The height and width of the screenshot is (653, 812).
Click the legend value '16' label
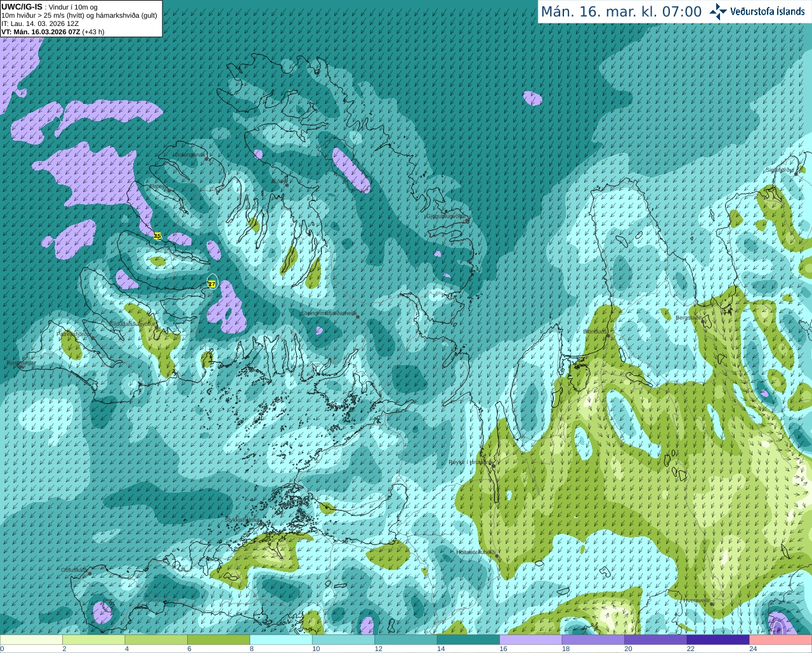tap(504, 649)
